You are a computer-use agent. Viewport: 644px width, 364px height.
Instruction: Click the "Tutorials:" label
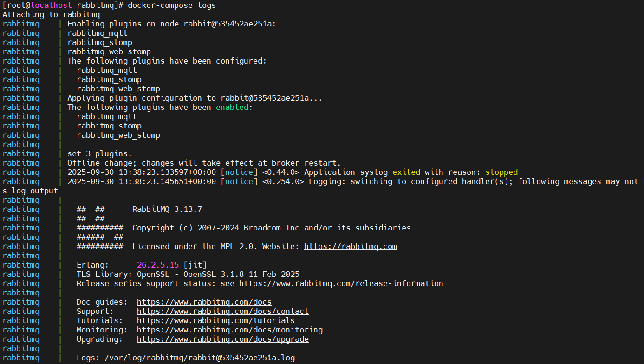tap(99, 320)
